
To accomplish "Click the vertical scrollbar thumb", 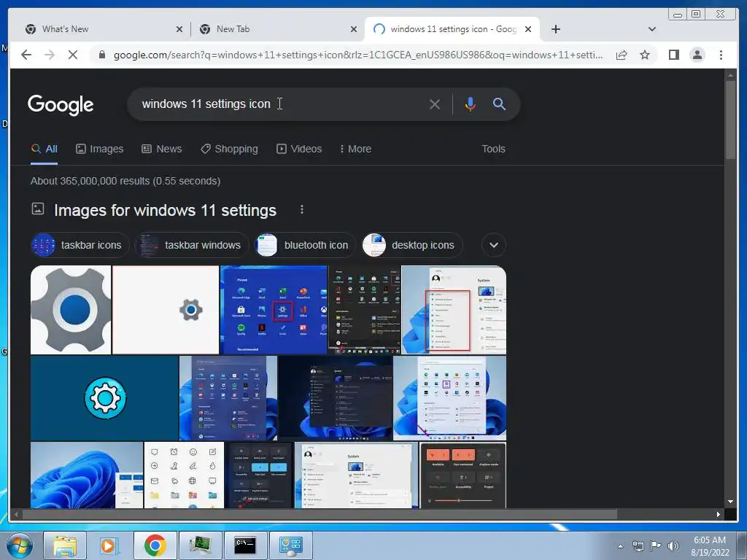I will (x=730, y=119).
